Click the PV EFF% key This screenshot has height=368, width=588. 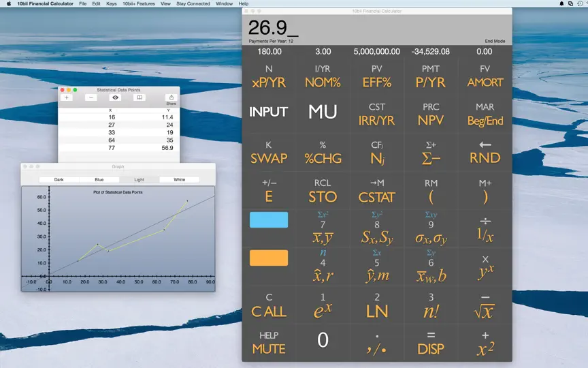[377, 76]
